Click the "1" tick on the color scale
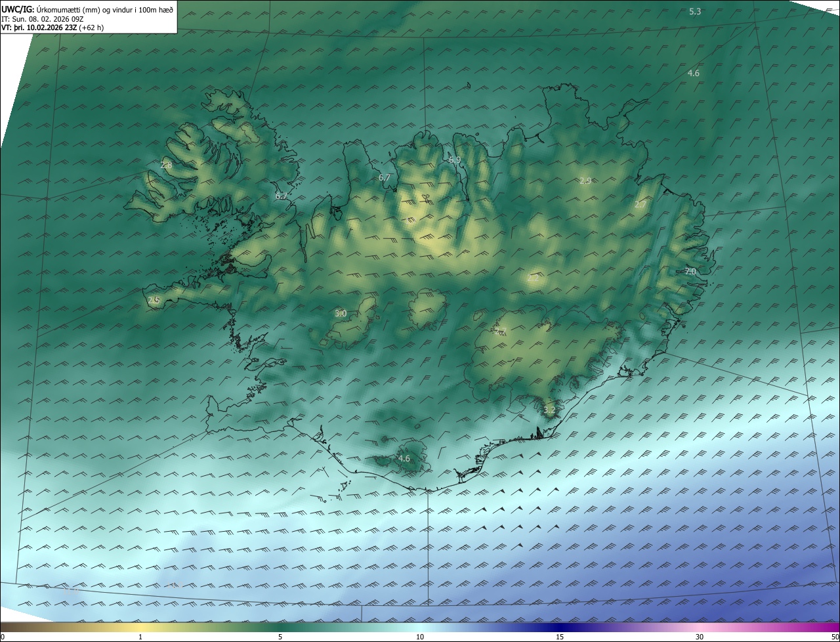This screenshot has height=642, width=840. [x=140, y=637]
